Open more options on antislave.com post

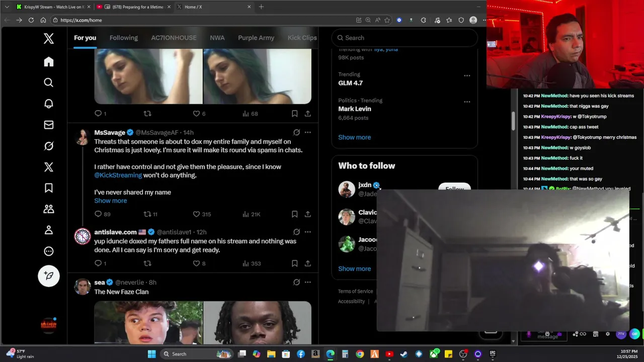(x=307, y=232)
